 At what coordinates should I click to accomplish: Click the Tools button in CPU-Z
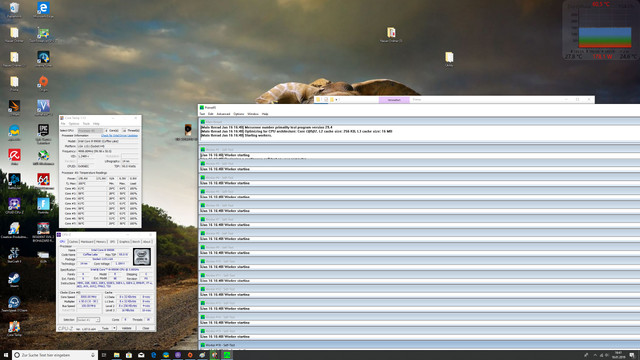pos(105,328)
